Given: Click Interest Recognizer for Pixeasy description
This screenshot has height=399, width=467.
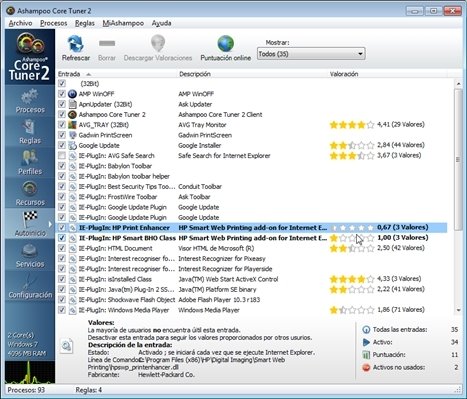Looking at the screenshot, I should pyautogui.click(x=222, y=259).
